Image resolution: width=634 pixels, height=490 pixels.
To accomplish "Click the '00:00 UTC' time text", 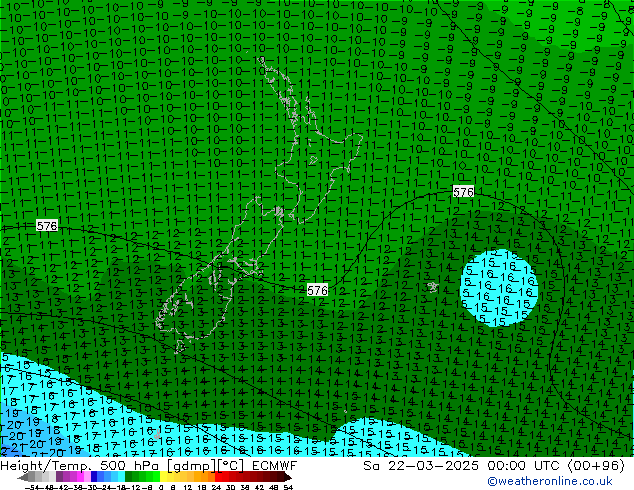I will (526, 466).
